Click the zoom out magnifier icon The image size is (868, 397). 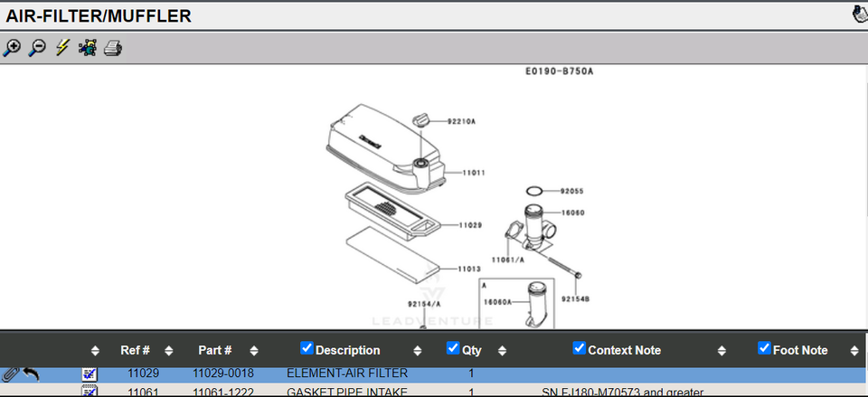coord(36,48)
